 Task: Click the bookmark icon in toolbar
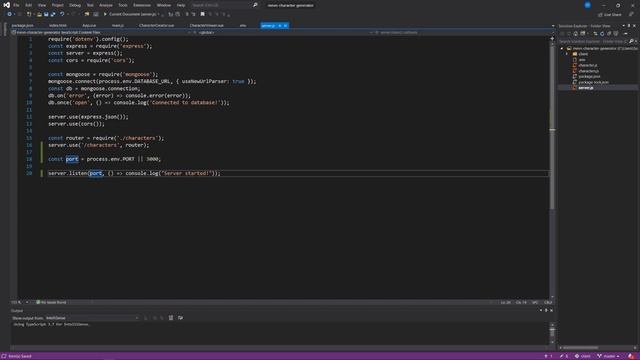click(x=202, y=14)
